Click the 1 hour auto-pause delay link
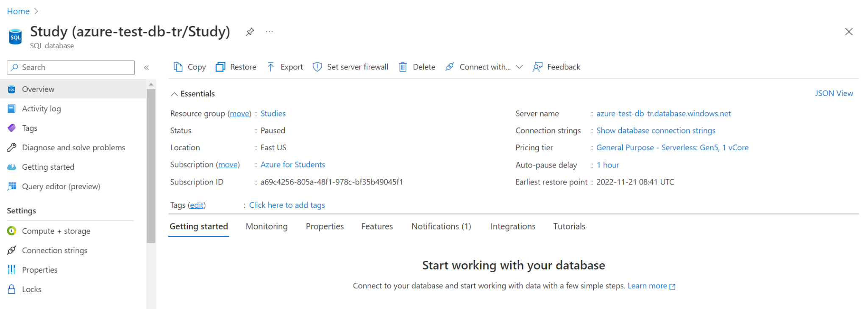Image resolution: width=868 pixels, height=309 pixels. point(608,165)
